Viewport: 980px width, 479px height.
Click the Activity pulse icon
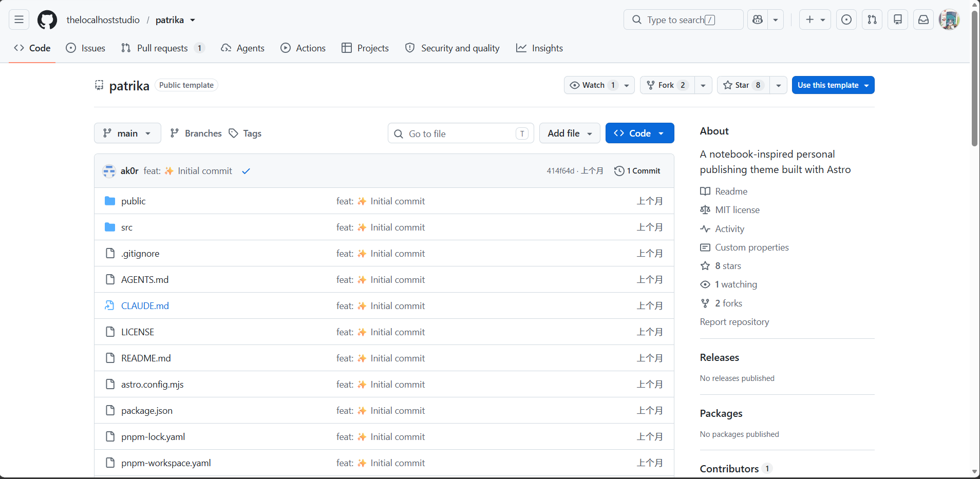(705, 229)
